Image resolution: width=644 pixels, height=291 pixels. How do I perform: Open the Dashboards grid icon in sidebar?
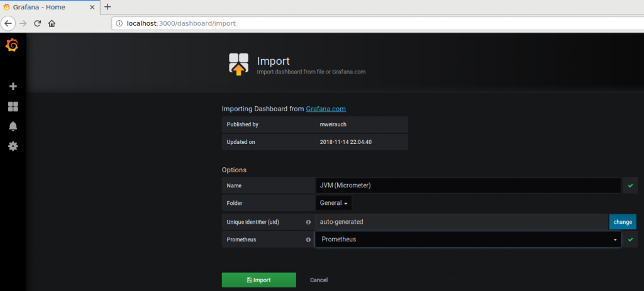[x=13, y=106]
